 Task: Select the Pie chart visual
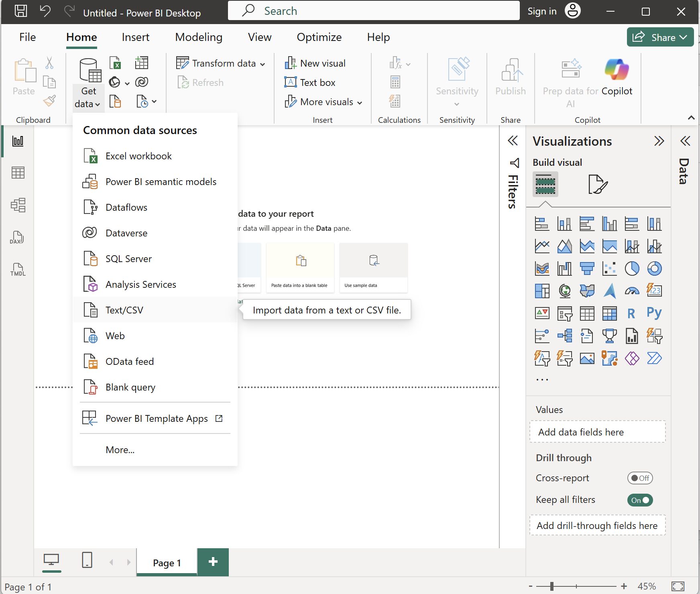pyautogui.click(x=632, y=269)
